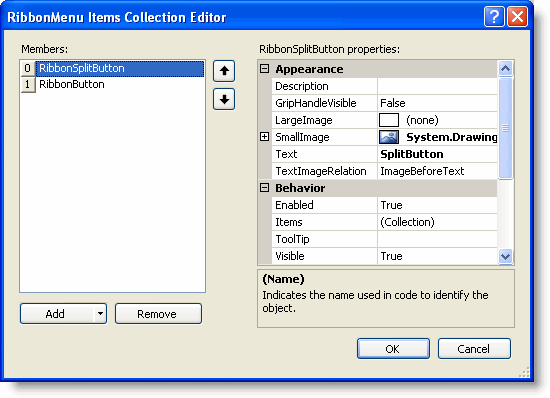This screenshot has height=398, width=550.
Task: Click the property grid scrollbar thumb
Action: [505, 128]
